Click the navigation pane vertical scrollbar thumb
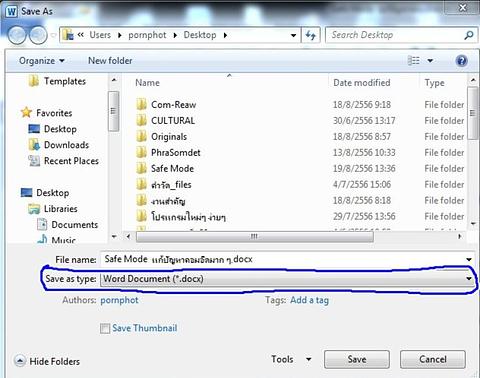 (114, 111)
